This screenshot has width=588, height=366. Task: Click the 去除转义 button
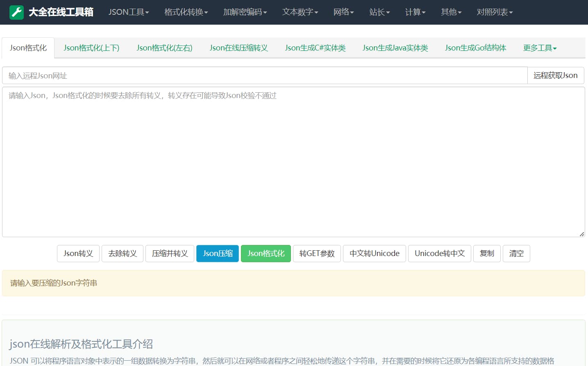click(x=123, y=254)
